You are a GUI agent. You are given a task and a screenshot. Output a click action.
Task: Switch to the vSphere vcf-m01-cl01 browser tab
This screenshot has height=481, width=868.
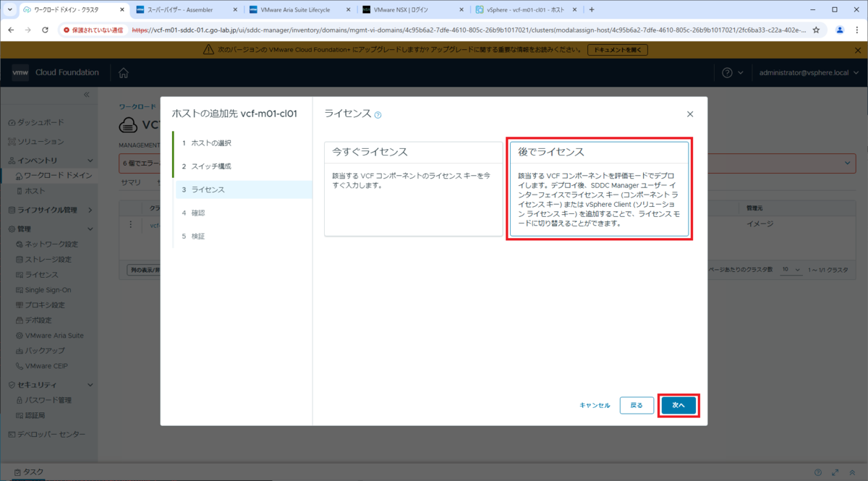click(527, 9)
